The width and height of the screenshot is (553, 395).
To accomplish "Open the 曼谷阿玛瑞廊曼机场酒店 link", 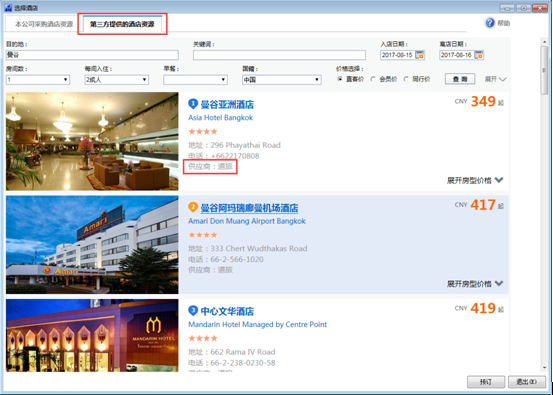I will [x=249, y=208].
